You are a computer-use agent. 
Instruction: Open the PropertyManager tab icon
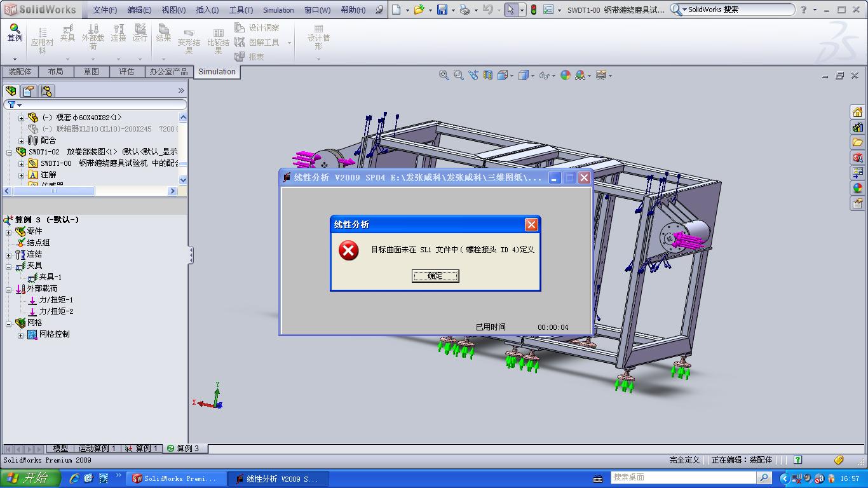point(29,91)
